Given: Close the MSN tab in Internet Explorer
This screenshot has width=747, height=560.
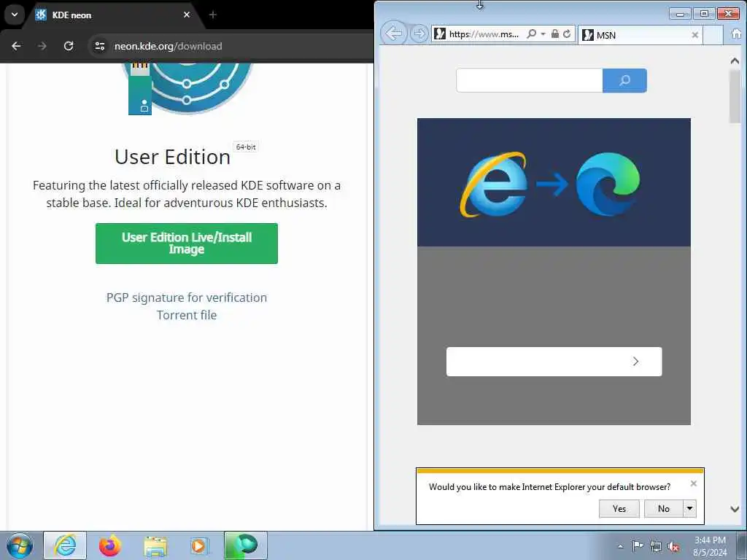Looking at the screenshot, I should click(x=694, y=35).
